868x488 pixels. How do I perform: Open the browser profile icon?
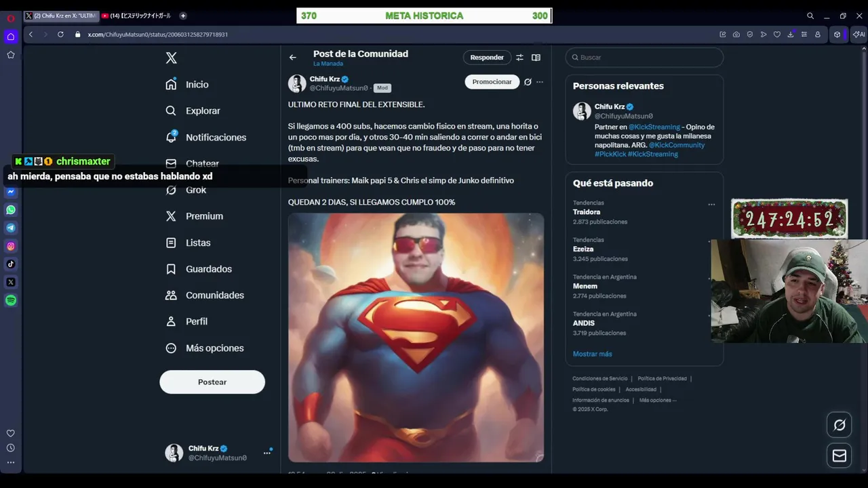[x=818, y=35]
